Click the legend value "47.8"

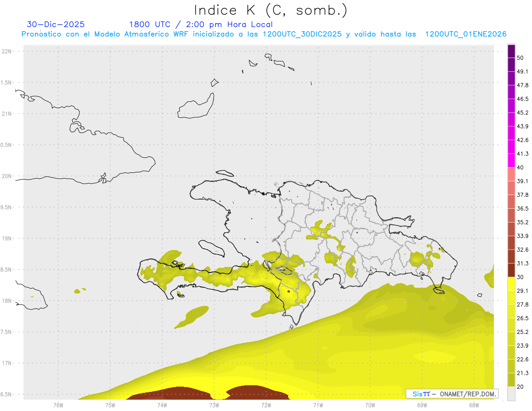[x=523, y=85]
